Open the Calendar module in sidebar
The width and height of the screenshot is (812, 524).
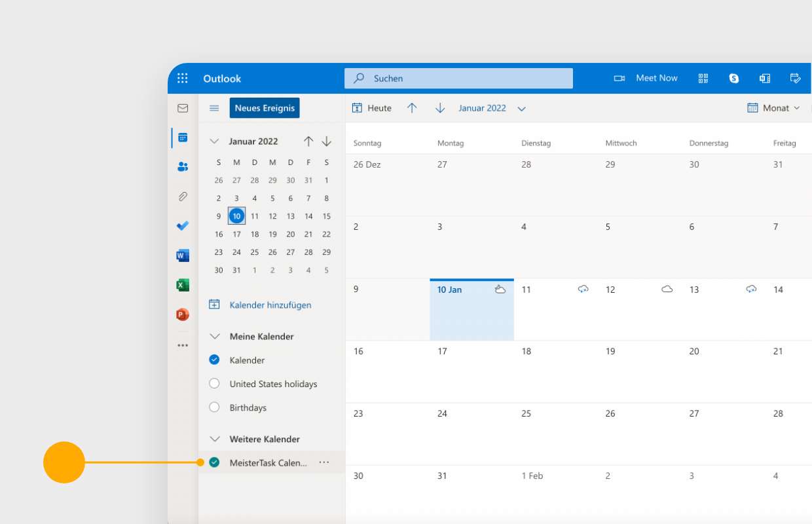[x=183, y=138]
